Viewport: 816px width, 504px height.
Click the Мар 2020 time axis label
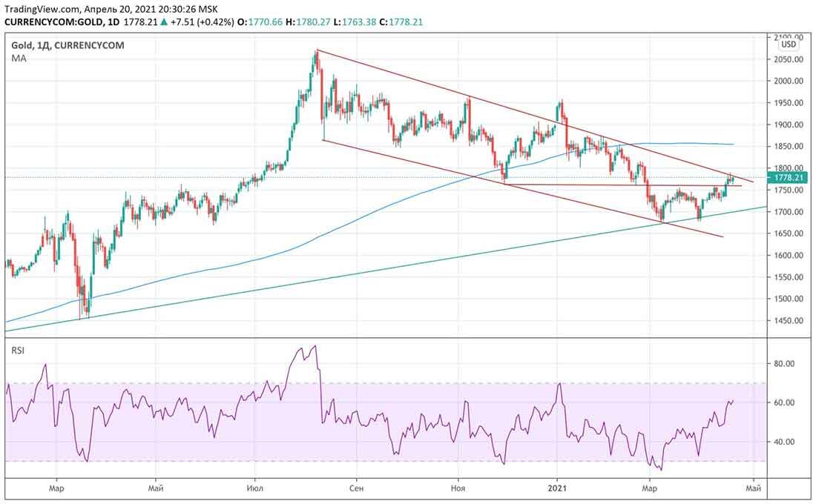56,488
